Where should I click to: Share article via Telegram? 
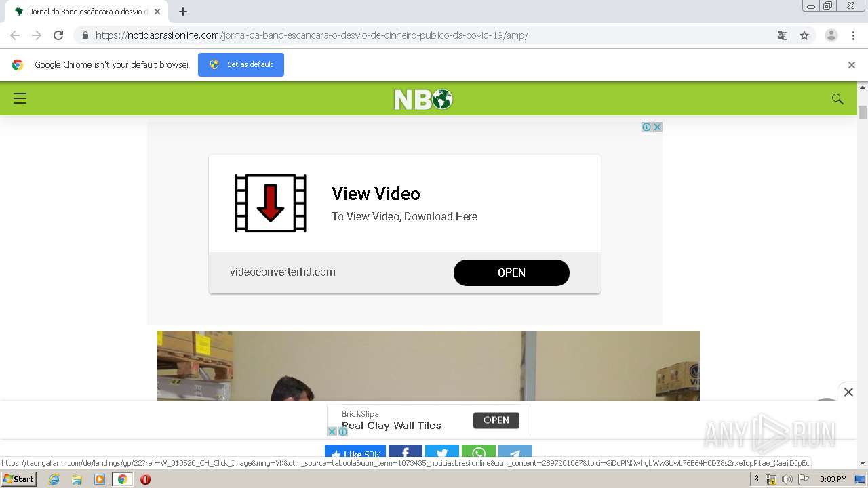pyautogui.click(x=515, y=453)
